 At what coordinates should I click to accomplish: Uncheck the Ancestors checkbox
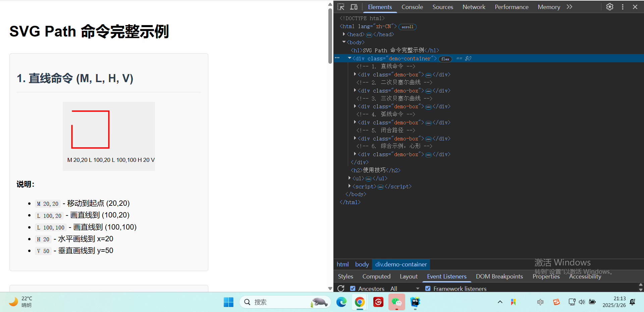(x=353, y=288)
